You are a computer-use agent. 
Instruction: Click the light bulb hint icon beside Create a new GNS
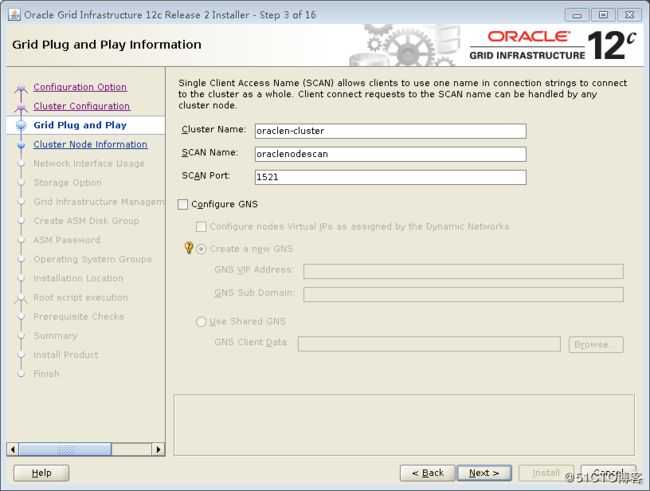[189, 248]
